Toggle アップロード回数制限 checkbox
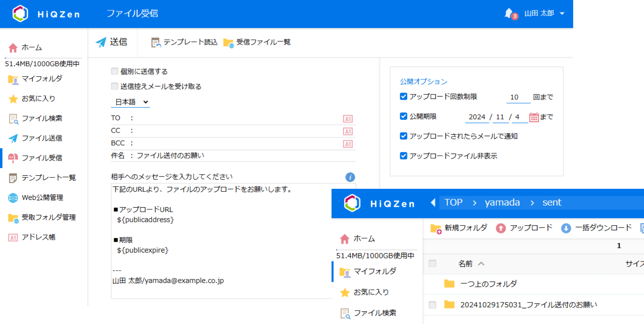The width and height of the screenshot is (644, 324). tap(404, 96)
